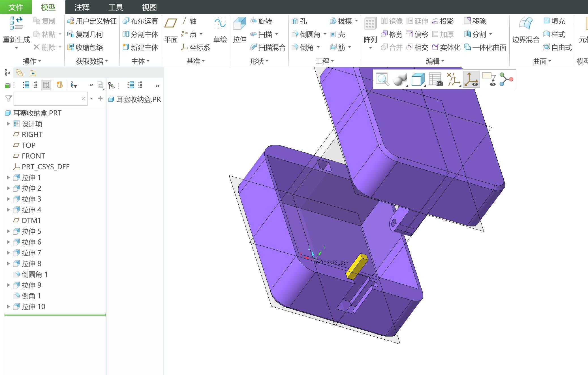Open the Boundary Blend (边界混合) tool
Image resolution: width=588 pixels, height=375 pixels.
[x=525, y=24]
